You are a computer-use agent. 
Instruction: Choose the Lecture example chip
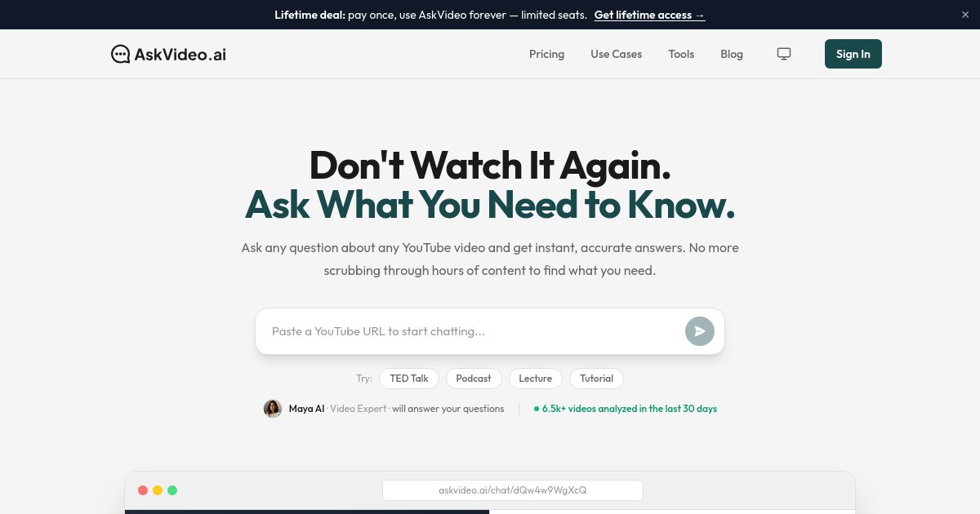tap(536, 379)
